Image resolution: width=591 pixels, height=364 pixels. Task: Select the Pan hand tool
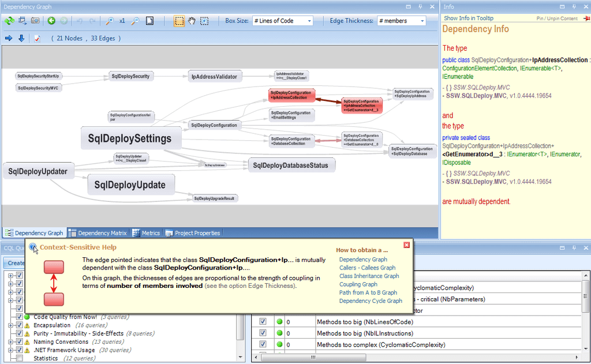click(x=192, y=20)
